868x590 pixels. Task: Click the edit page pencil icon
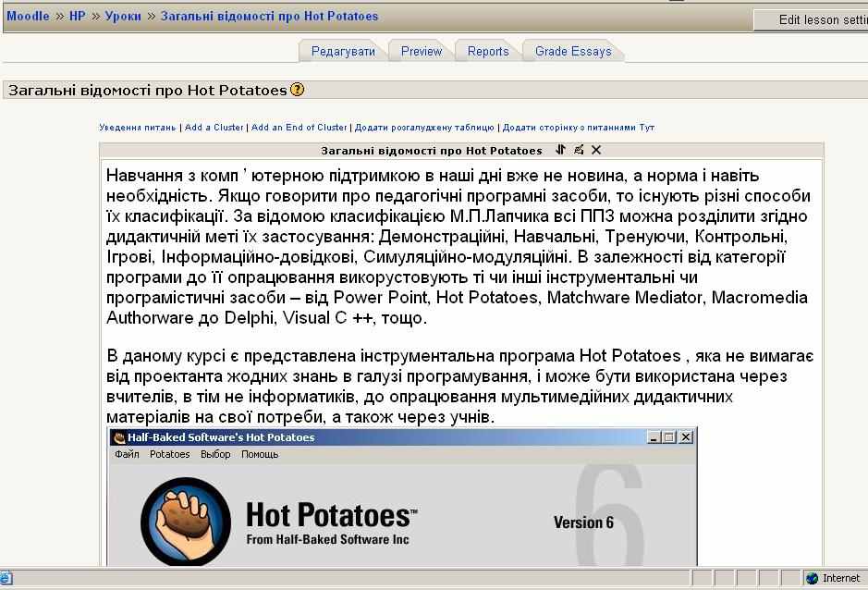(579, 150)
